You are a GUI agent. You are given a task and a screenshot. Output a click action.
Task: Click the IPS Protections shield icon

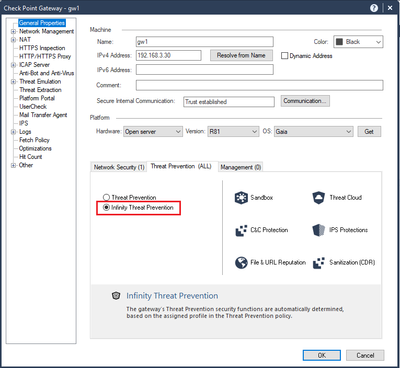318,230
